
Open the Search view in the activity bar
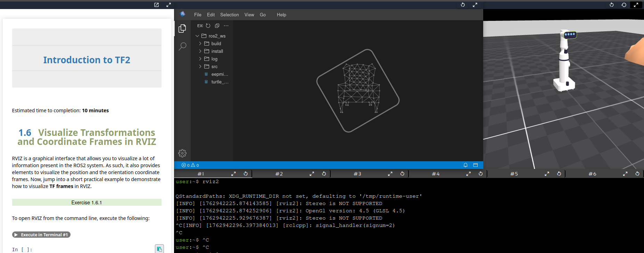[182, 46]
